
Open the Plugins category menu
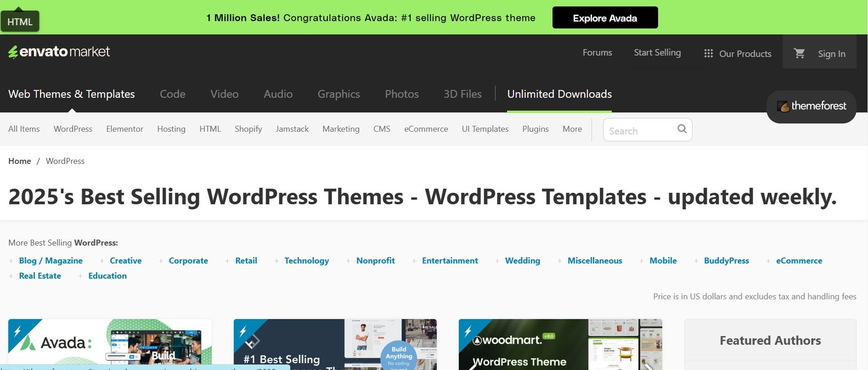point(535,129)
